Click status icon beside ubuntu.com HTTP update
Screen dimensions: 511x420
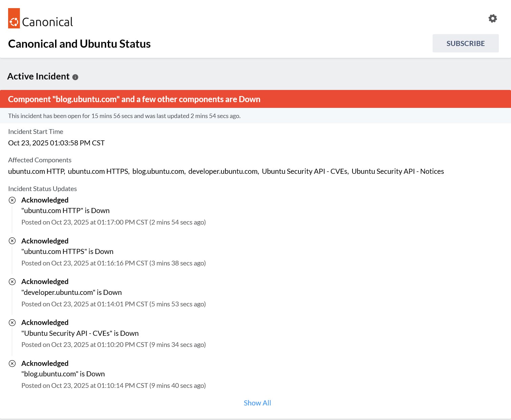click(x=12, y=200)
